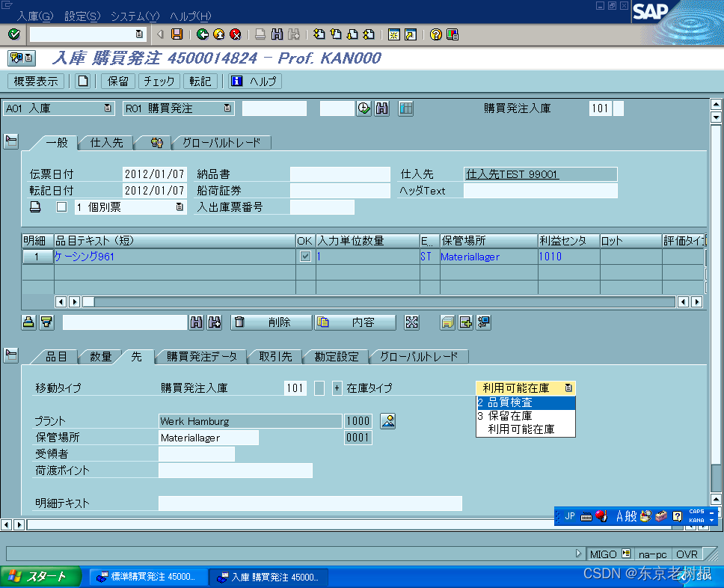Click the trash can Delete icon
724x588 pixels.
point(239,322)
